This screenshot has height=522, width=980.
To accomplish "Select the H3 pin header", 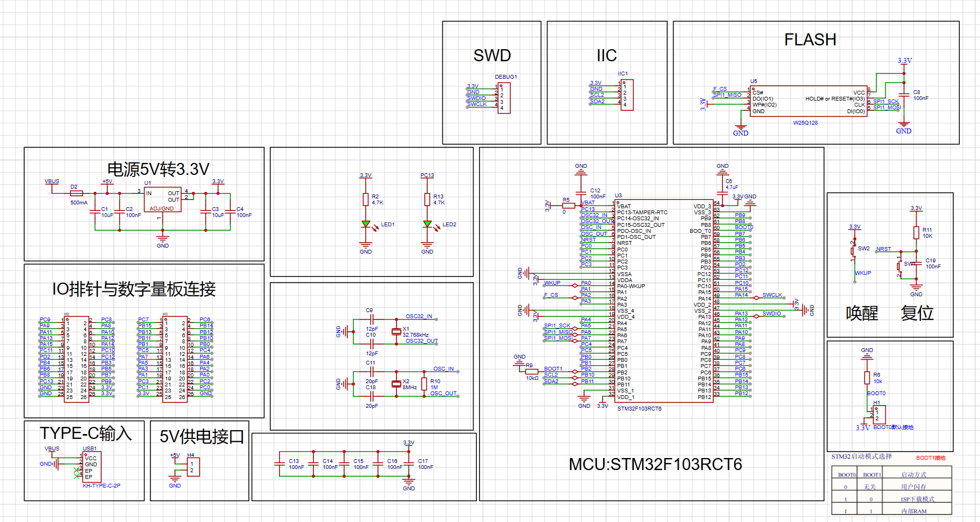I will 175,359.
